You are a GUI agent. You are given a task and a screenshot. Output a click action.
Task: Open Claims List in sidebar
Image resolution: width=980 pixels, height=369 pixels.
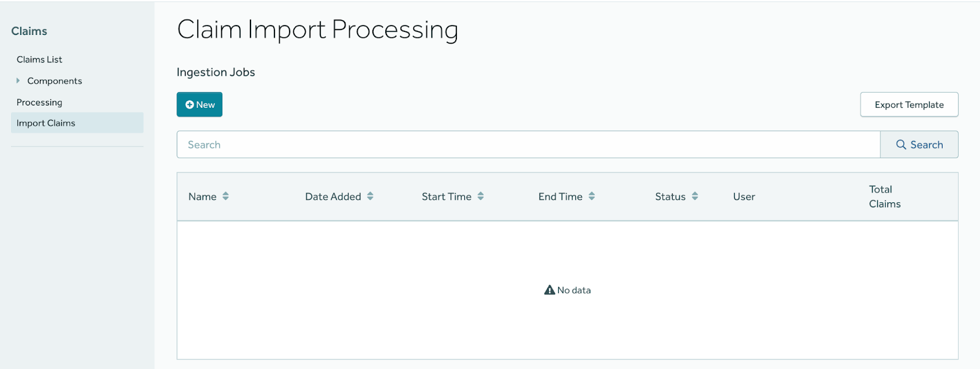[39, 59]
